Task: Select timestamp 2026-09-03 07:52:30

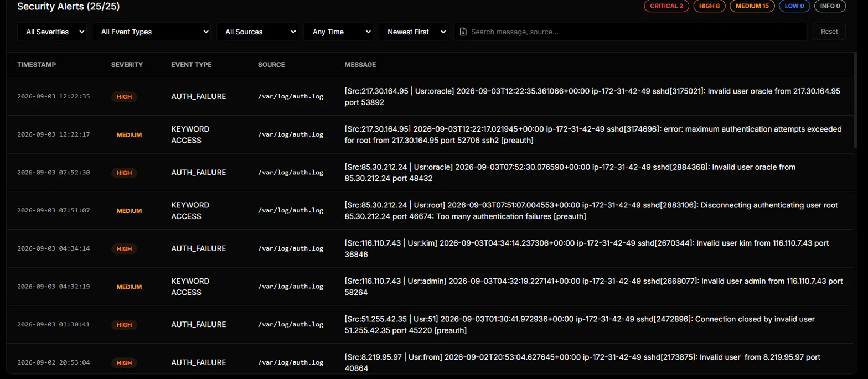Action: pyautogui.click(x=53, y=173)
